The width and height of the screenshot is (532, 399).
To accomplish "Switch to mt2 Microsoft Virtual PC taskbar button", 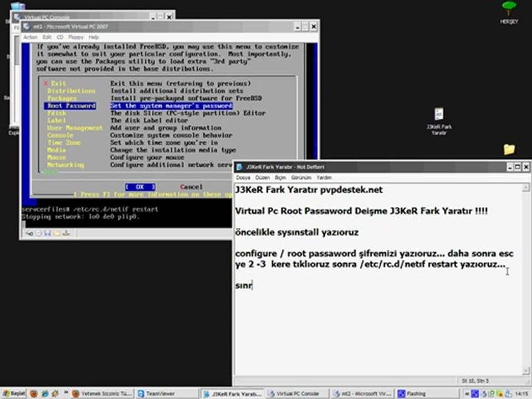I will click(x=362, y=393).
